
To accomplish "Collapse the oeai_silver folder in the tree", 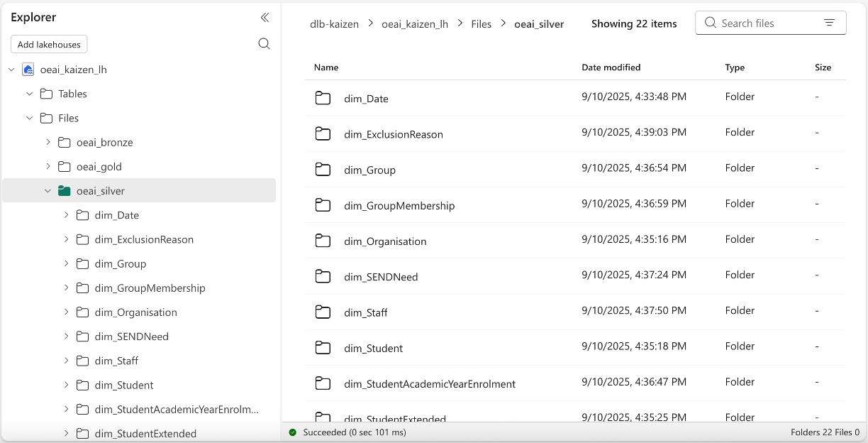I will pyautogui.click(x=47, y=190).
